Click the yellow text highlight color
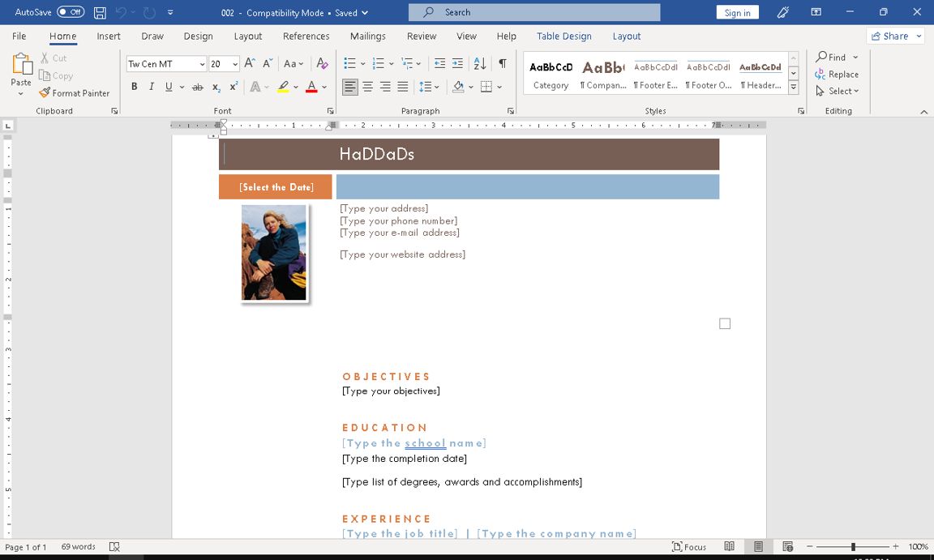Screen dimensions: 934x560 click(x=284, y=87)
